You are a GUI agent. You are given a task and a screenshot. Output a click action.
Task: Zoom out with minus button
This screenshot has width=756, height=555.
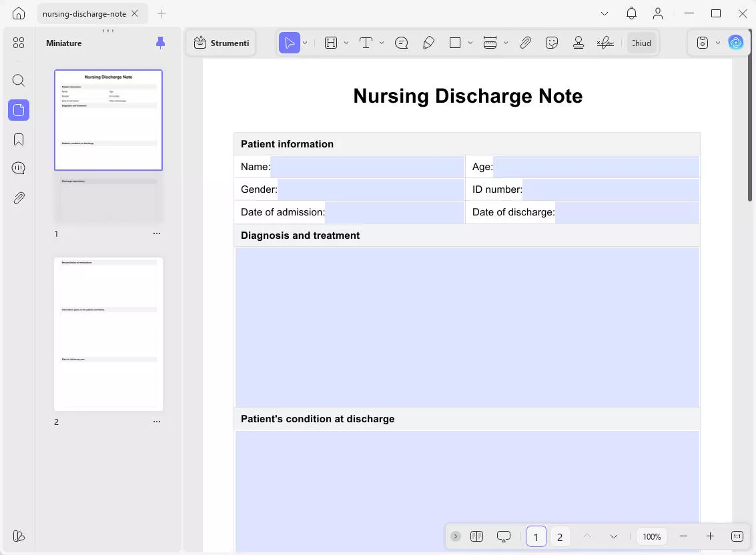(683, 536)
